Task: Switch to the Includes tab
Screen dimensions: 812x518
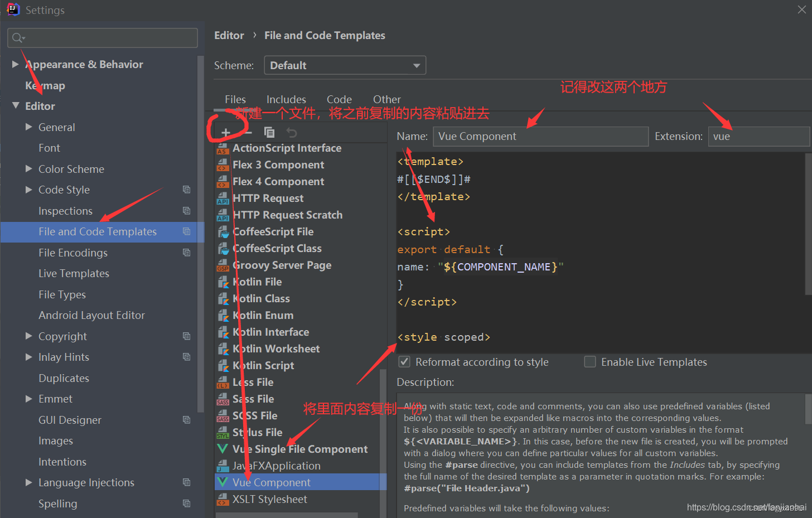Action: coord(286,99)
